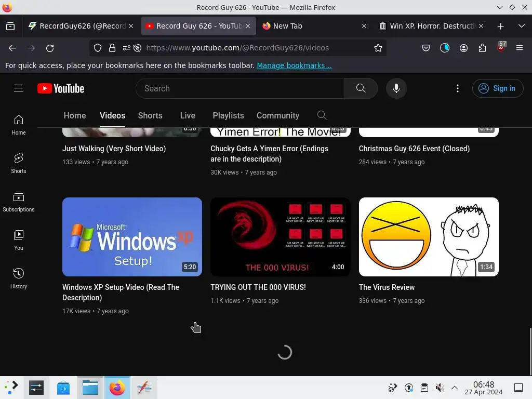
Task: Open 'Windows XP Setup Video' title link
Action: click(x=121, y=292)
